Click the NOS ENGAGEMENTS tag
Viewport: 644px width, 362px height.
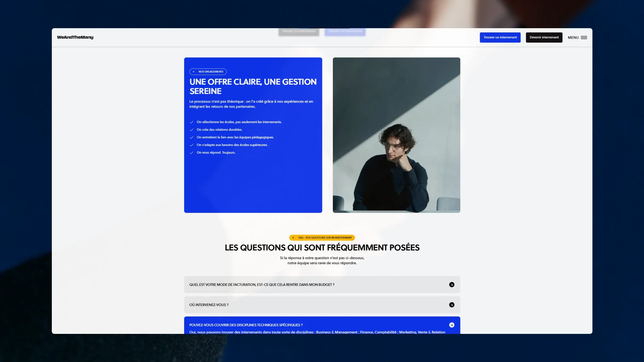208,72
